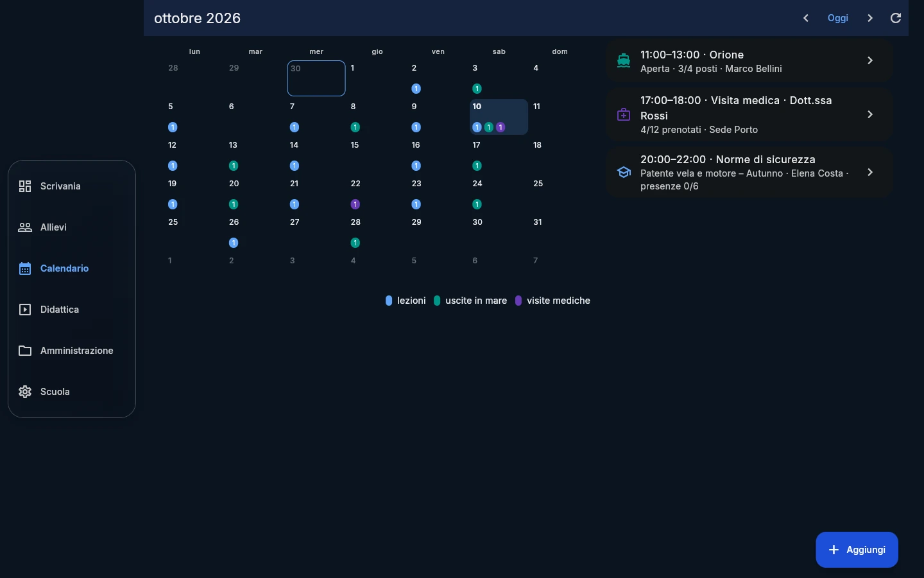Click the green badge on October 8

coord(355,127)
